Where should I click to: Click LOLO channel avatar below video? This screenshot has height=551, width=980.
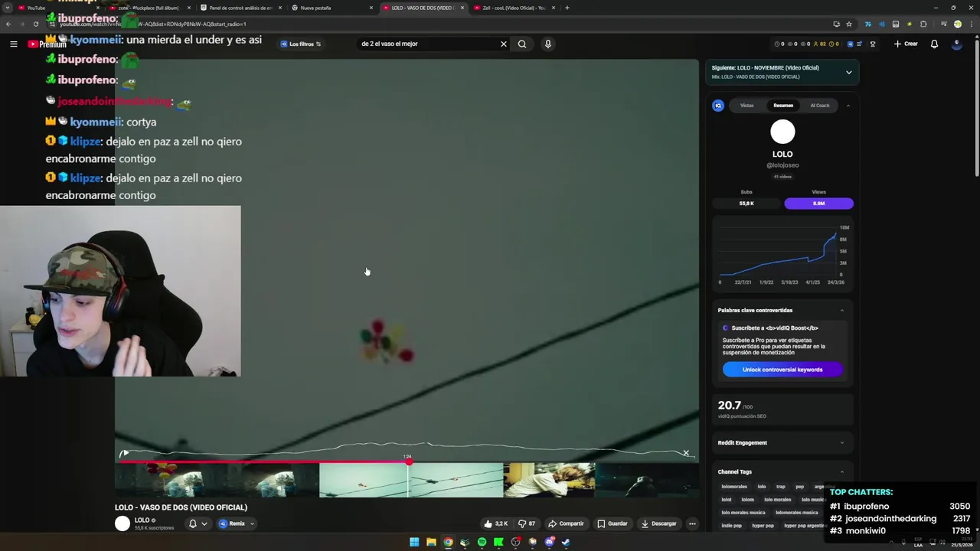(122, 523)
